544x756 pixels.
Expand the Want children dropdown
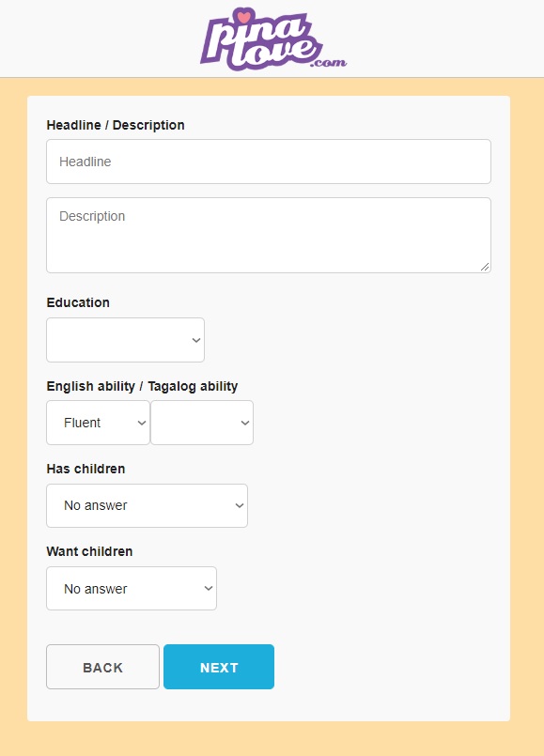[132, 588]
